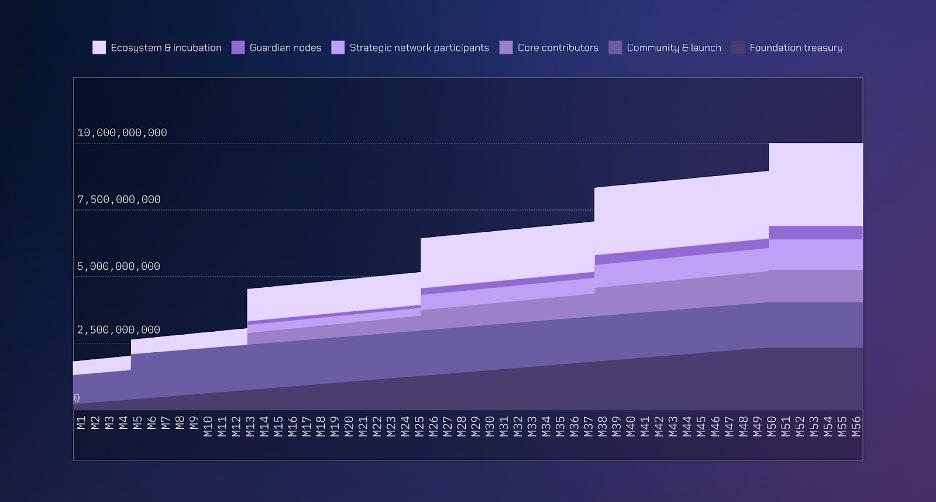The height and width of the screenshot is (502, 936).
Task: Click the M50 x-axis label
Action: [x=772, y=426]
